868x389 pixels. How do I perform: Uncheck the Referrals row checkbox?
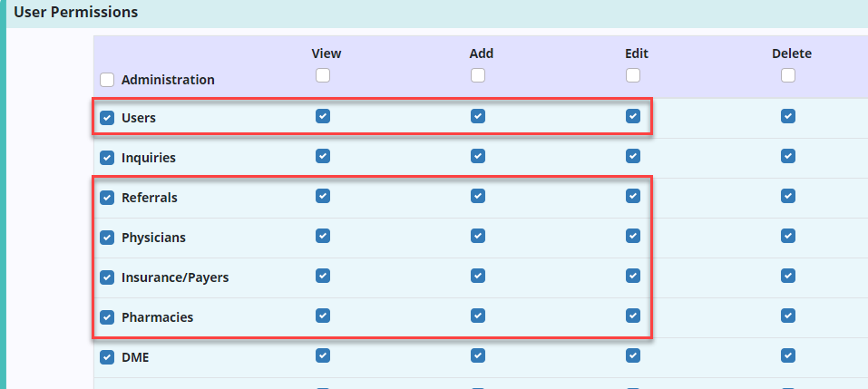pos(107,198)
